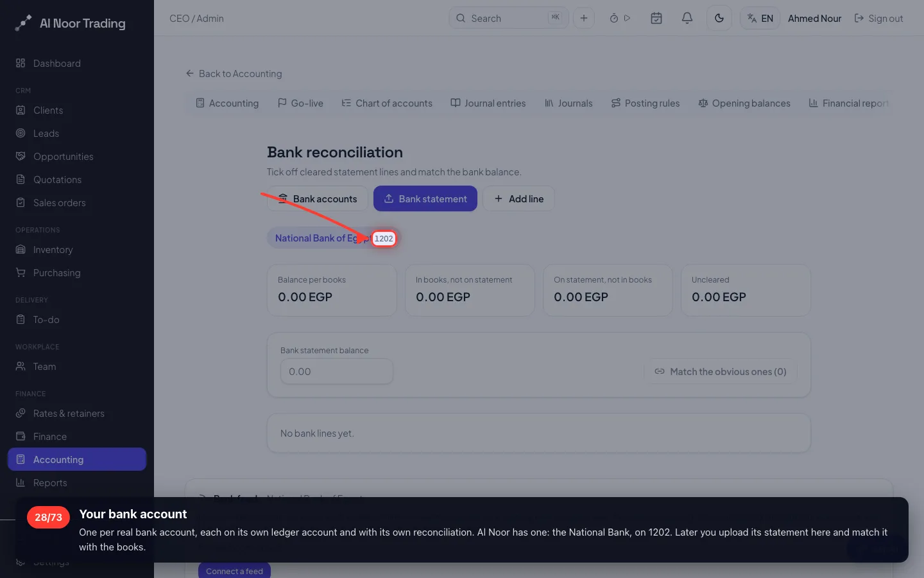Open Reports in the sidebar
This screenshot has width=924, height=578.
tap(77, 482)
